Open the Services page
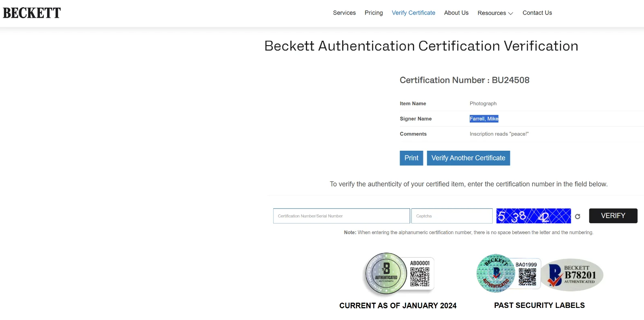Viewport: 644px width, 320px height. [344, 13]
